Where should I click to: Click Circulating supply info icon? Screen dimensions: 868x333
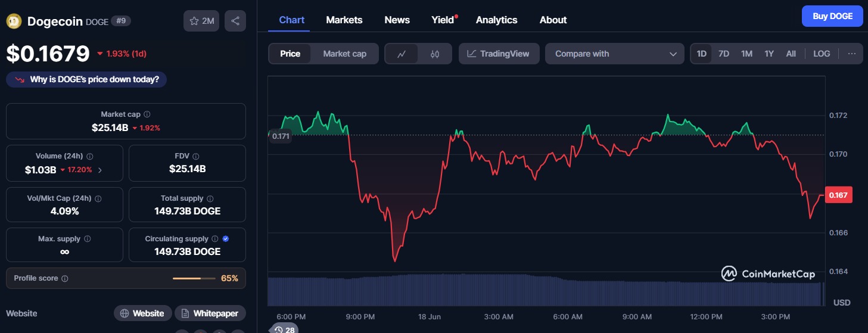(x=215, y=239)
